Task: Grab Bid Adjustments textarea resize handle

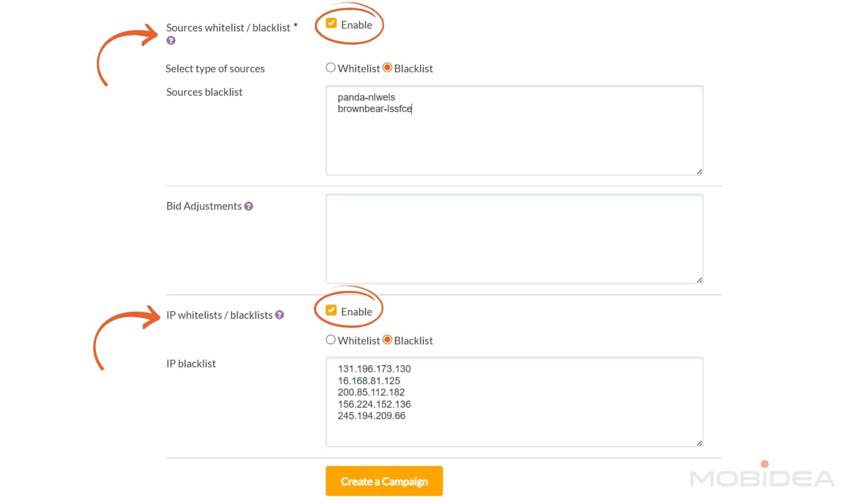Action: click(699, 280)
